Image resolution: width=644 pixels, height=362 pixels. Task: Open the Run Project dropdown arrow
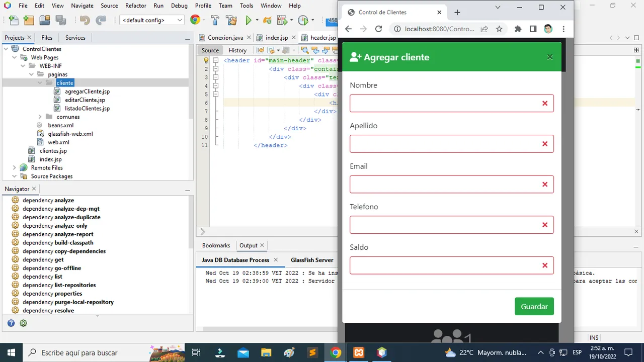257,20
